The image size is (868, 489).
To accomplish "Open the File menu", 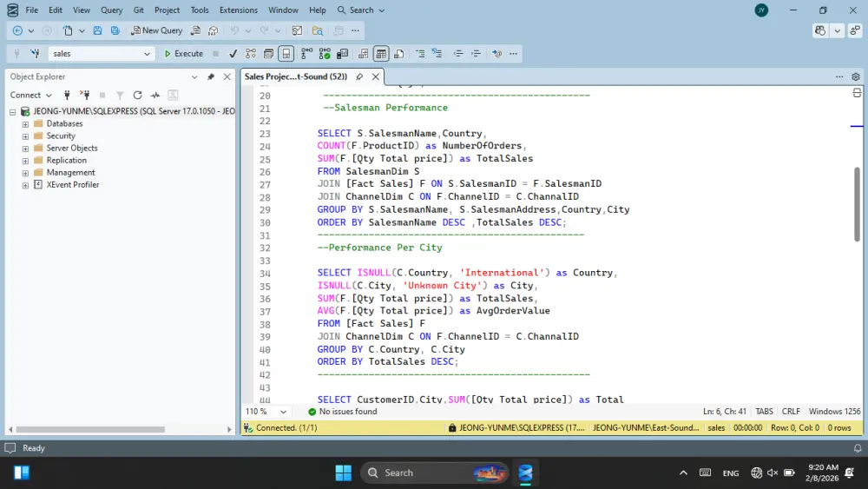I will [x=32, y=10].
